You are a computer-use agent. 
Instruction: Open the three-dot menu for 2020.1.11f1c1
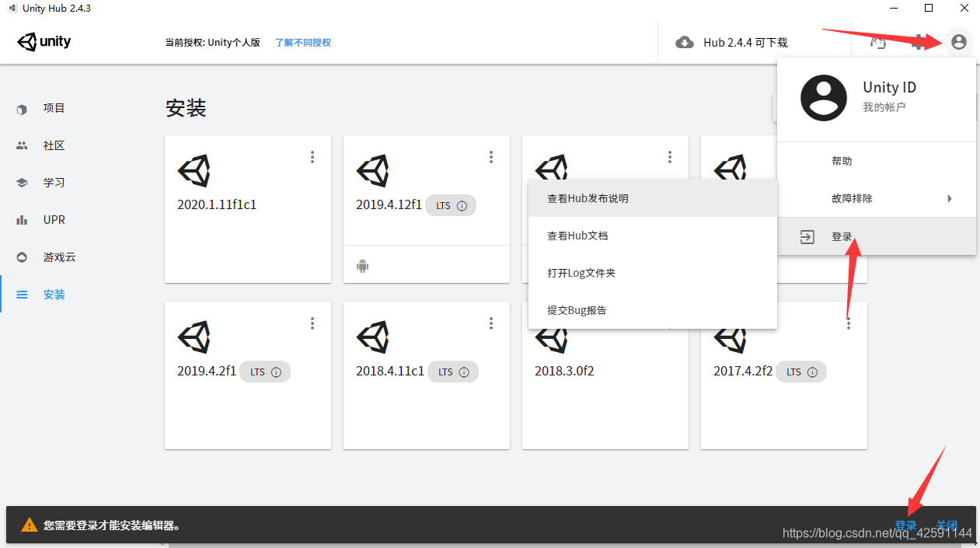tap(312, 157)
